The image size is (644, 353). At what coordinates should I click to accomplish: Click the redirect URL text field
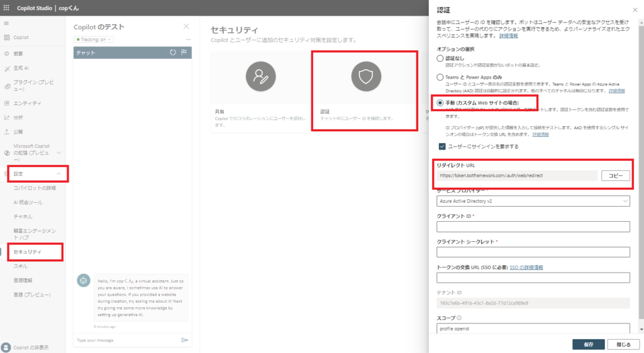[517, 175]
